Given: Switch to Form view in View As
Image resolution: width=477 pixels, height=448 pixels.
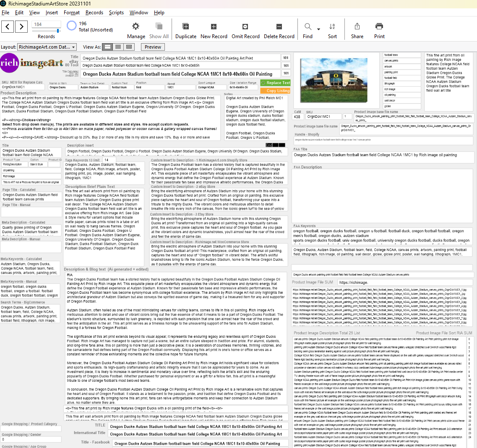Looking at the screenshot, I should tap(108, 47).
